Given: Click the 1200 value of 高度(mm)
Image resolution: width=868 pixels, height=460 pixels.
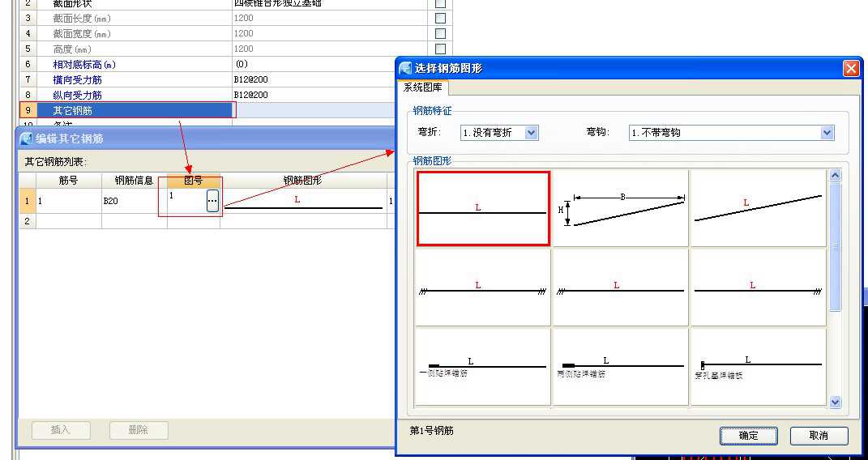Looking at the screenshot, I should [x=243, y=49].
